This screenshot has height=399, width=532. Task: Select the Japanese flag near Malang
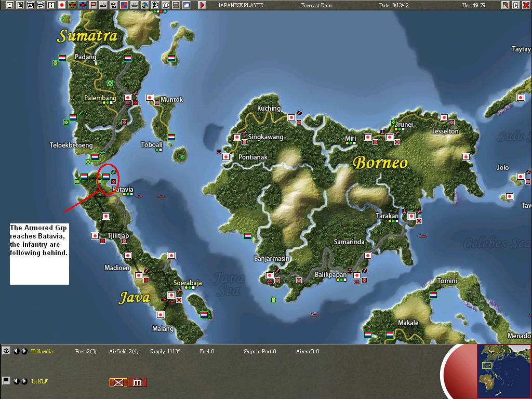[x=161, y=314]
